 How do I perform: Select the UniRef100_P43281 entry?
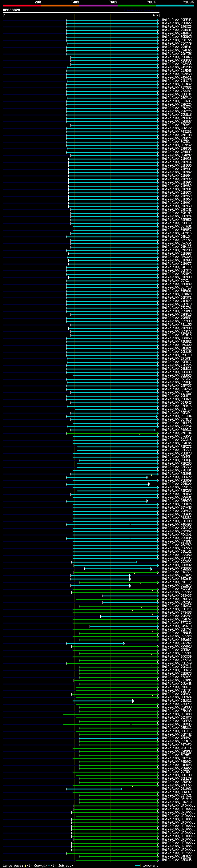tap(177, 132)
